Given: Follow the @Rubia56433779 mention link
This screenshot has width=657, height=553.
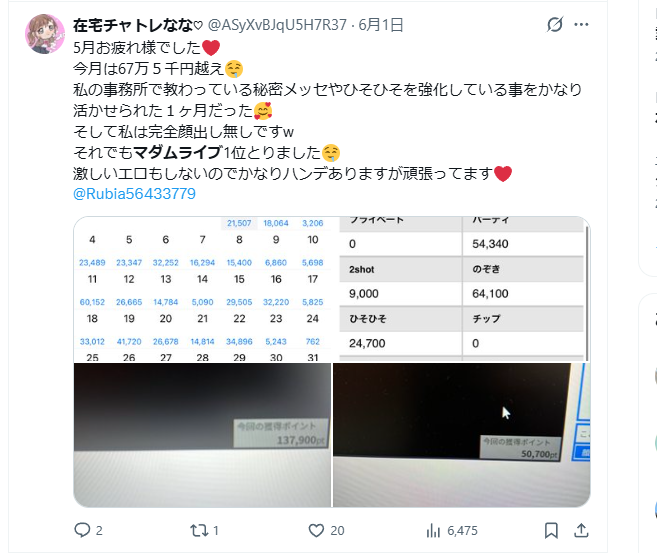Looking at the screenshot, I should (135, 194).
